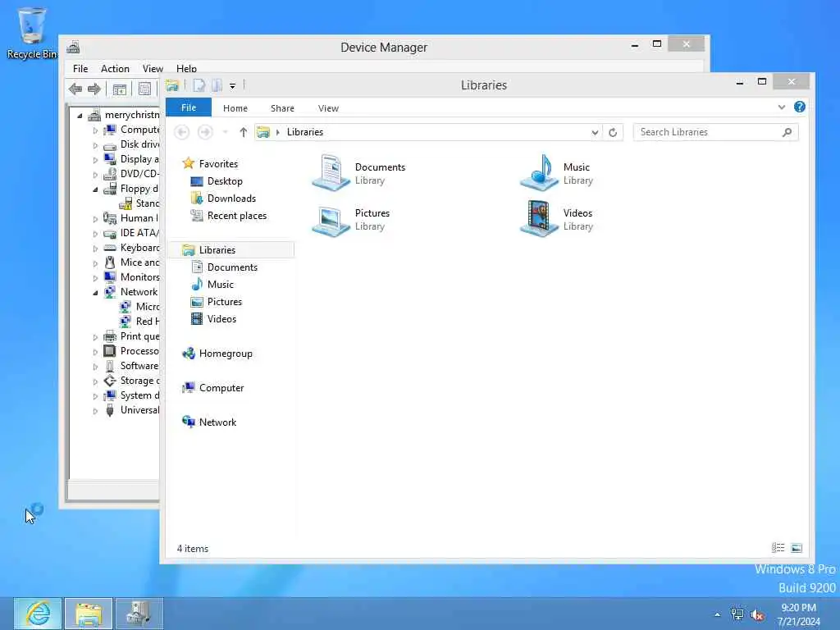Click the taskbar clock and date
This screenshot has width=840, height=630.
pos(799,614)
